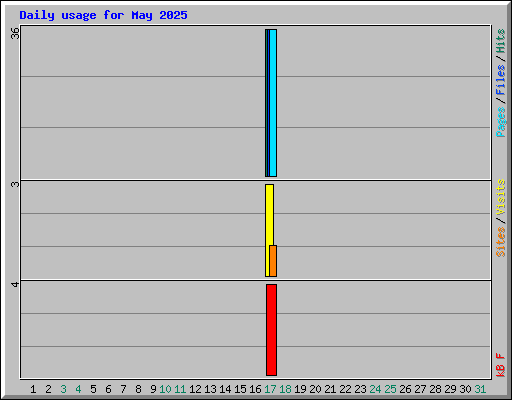Click day 10 label on axis

(165, 389)
